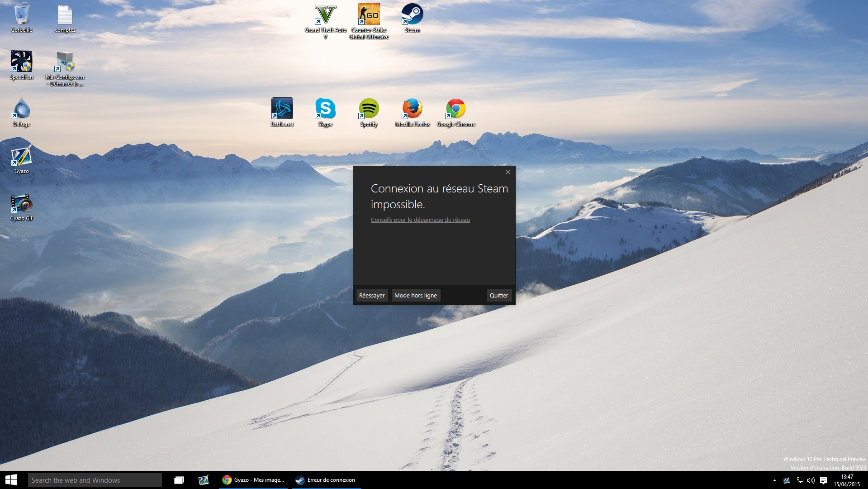Open the Corbeille recycle bin icon
This screenshot has height=489, width=868.
(x=21, y=18)
